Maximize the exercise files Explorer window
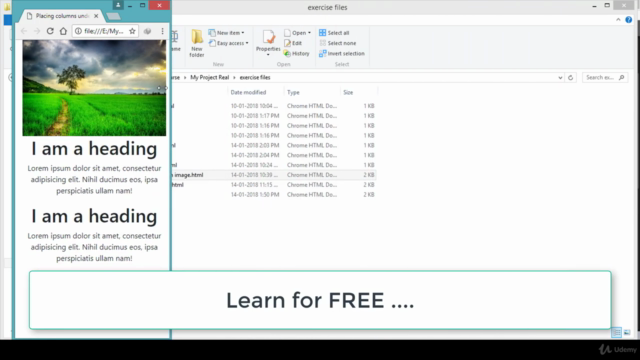Screen dimensions: 640x360 [607, 5]
